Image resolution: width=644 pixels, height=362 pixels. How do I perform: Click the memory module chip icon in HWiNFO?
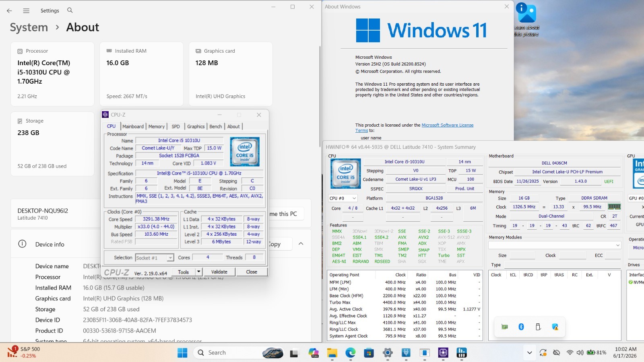(x=614, y=207)
